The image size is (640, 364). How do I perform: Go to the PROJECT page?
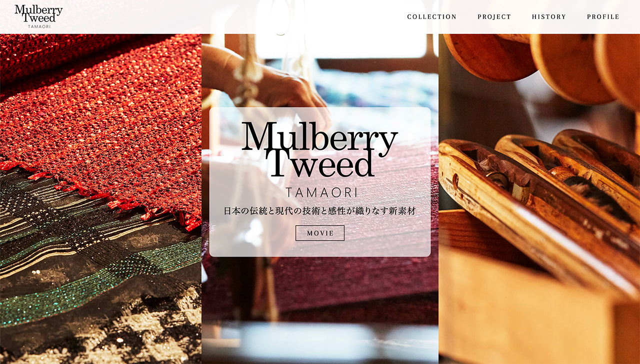494,17
